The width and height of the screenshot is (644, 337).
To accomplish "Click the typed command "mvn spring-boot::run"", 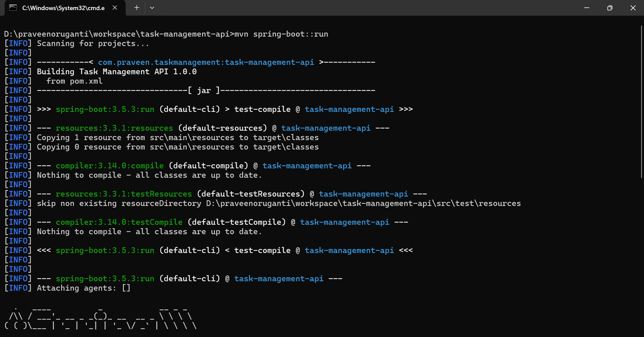I will point(281,34).
